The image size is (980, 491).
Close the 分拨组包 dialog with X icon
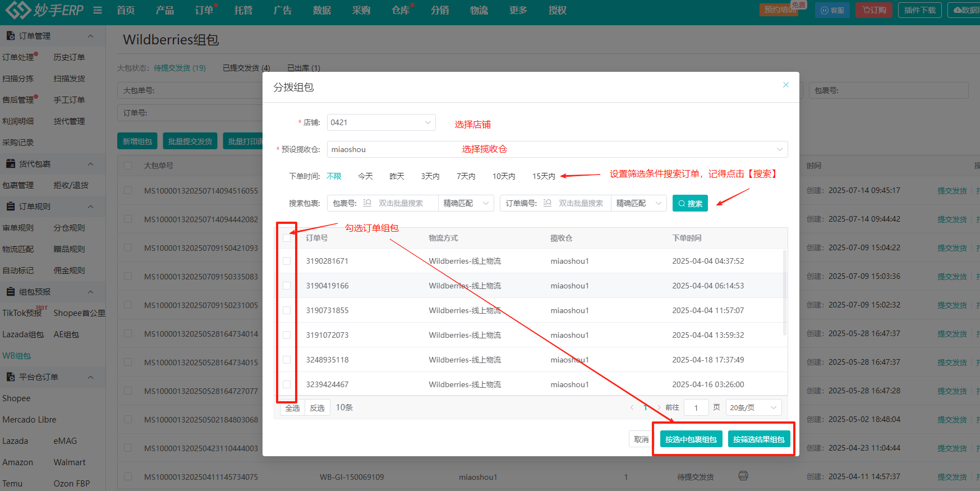(786, 85)
